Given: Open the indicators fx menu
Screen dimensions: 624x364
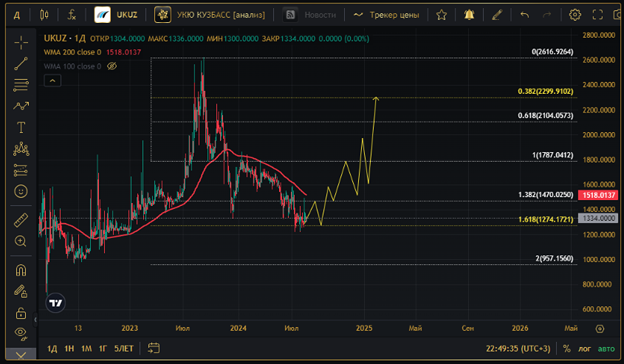Looking at the screenshot, I should click(x=71, y=15).
